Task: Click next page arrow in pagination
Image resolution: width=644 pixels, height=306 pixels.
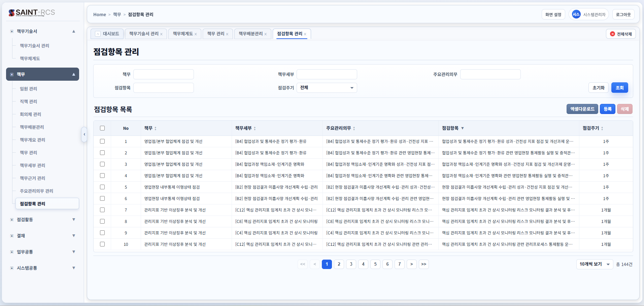Action: [x=411, y=264]
